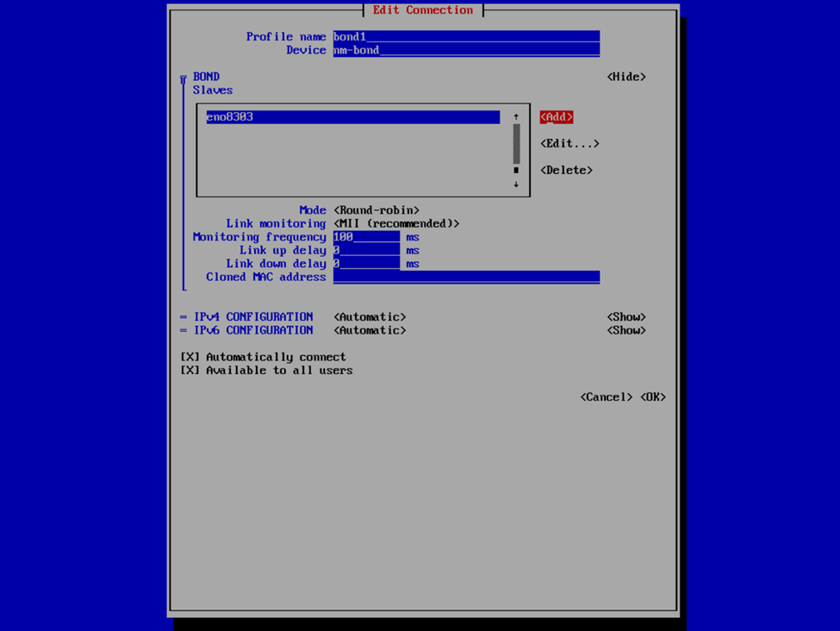Open the Mode Round-robin dropdown
Image resolution: width=840 pixels, height=631 pixels.
376,210
